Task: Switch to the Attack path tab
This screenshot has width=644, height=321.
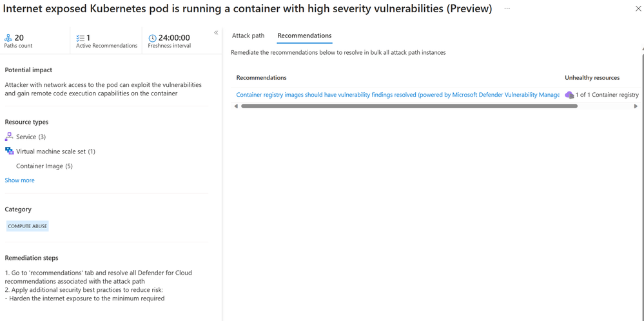Action: point(248,36)
